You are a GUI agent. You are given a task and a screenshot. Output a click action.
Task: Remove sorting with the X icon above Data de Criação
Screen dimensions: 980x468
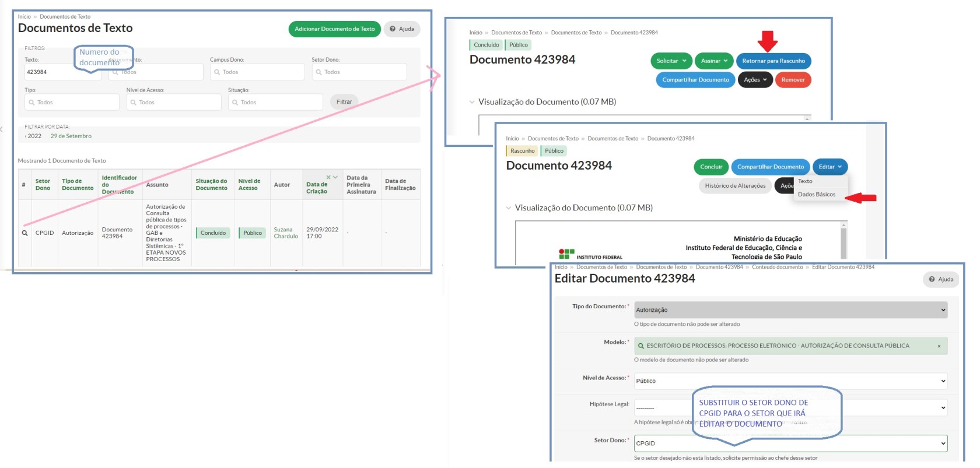point(328,177)
